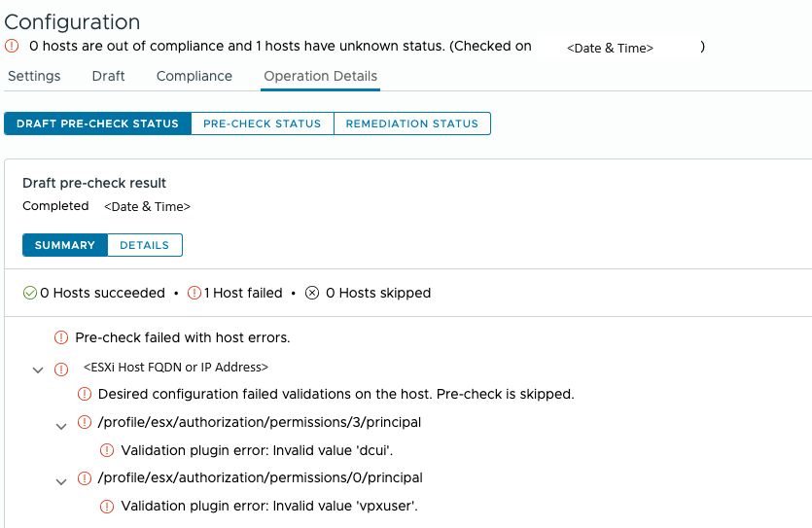Click red error icon beside Host failed
Viewport: 812px width, 528px height.
194,293
